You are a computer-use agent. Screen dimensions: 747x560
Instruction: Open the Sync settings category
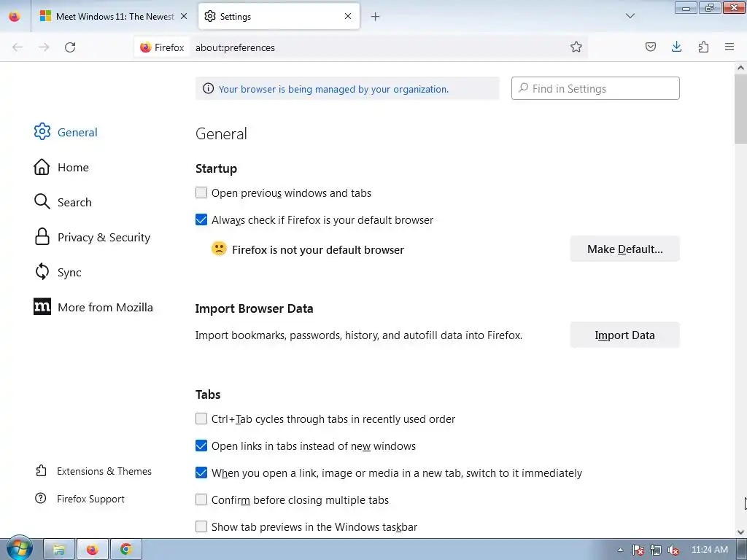(x=58, y=272)
